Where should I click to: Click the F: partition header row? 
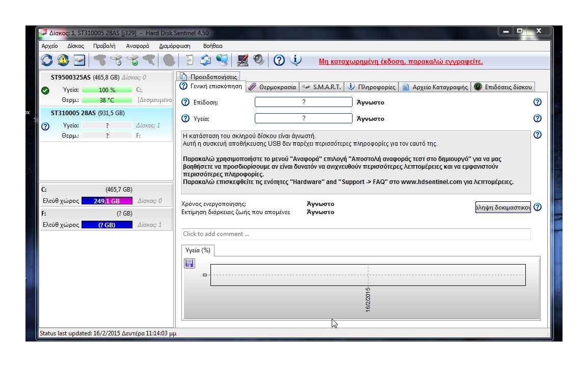coord(106,214)
